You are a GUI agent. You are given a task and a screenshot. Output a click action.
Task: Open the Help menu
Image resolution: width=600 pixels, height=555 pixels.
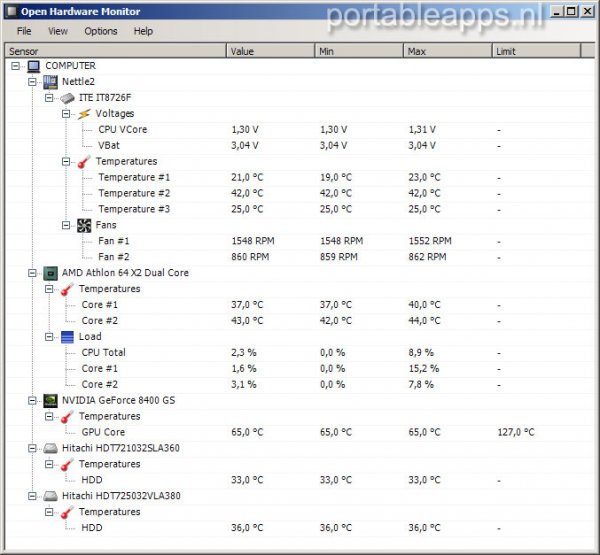click(143, 31)
